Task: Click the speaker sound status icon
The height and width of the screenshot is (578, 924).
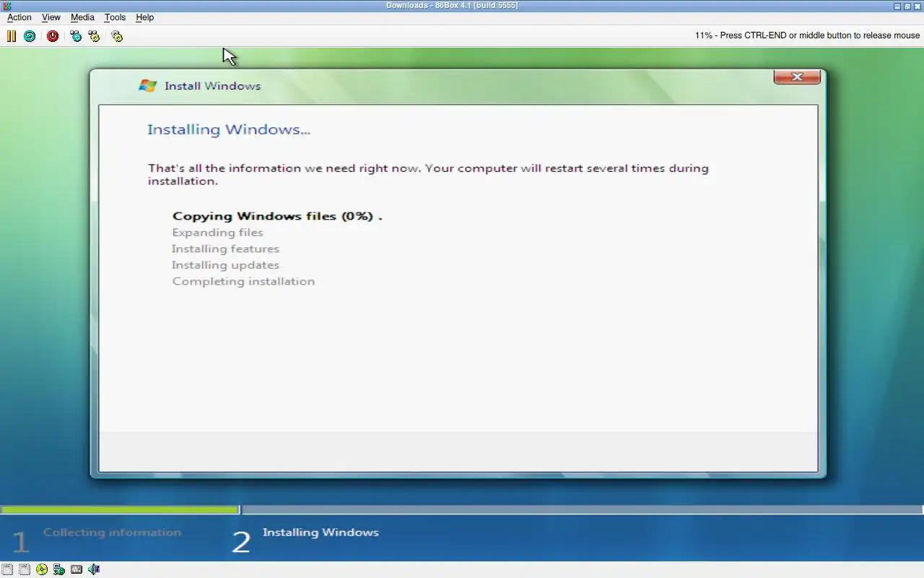Action: tap(93, 569)
